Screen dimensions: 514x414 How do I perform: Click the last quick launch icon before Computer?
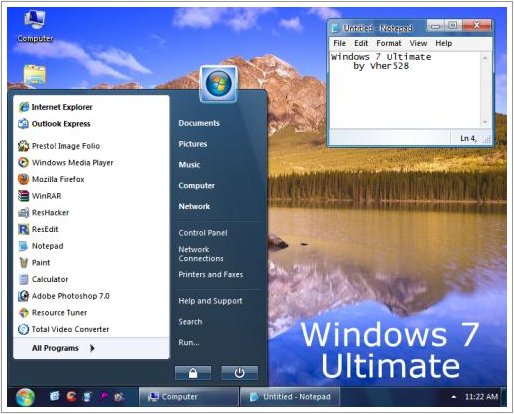119,396
